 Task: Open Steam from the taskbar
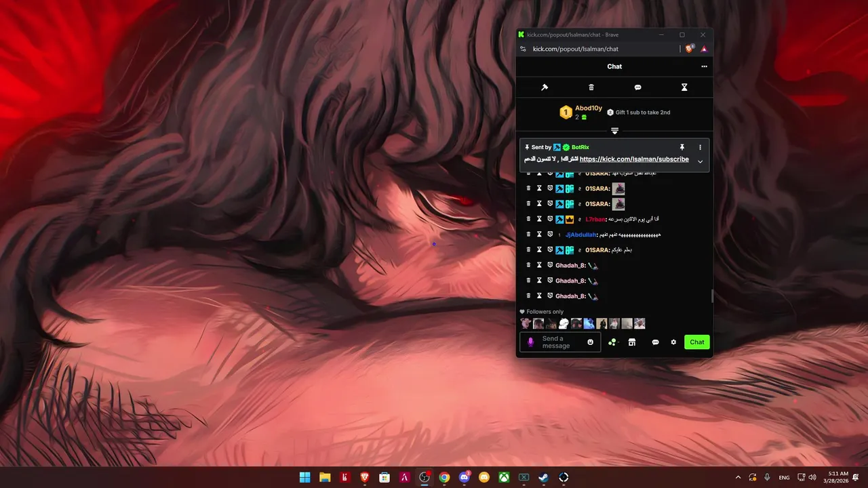tap(544, 477)
